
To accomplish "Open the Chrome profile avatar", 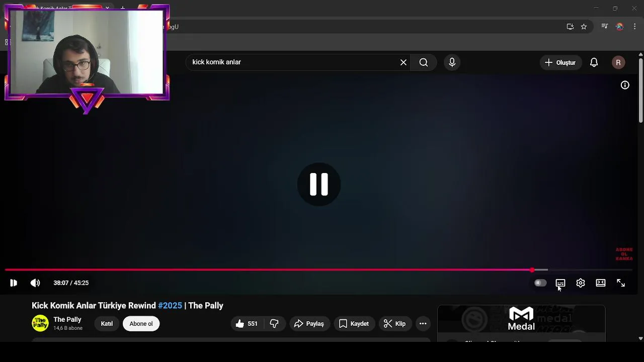I will pyautogui.click(x=620, y=27).
